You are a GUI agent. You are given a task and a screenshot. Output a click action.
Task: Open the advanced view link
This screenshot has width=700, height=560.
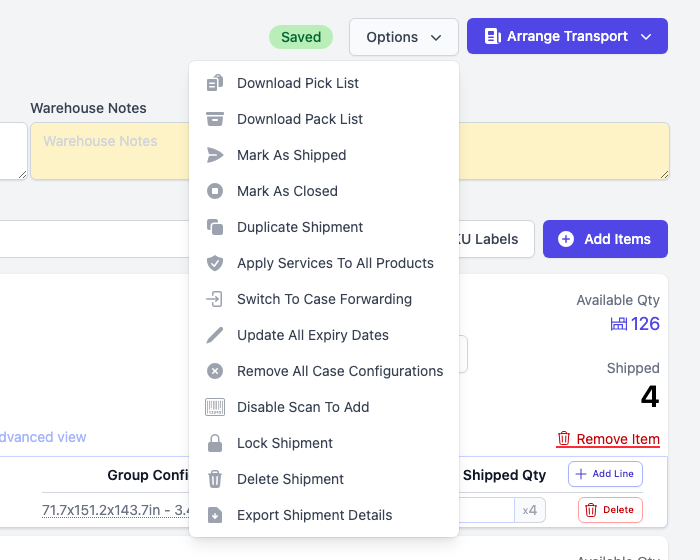tap(43, 437)
